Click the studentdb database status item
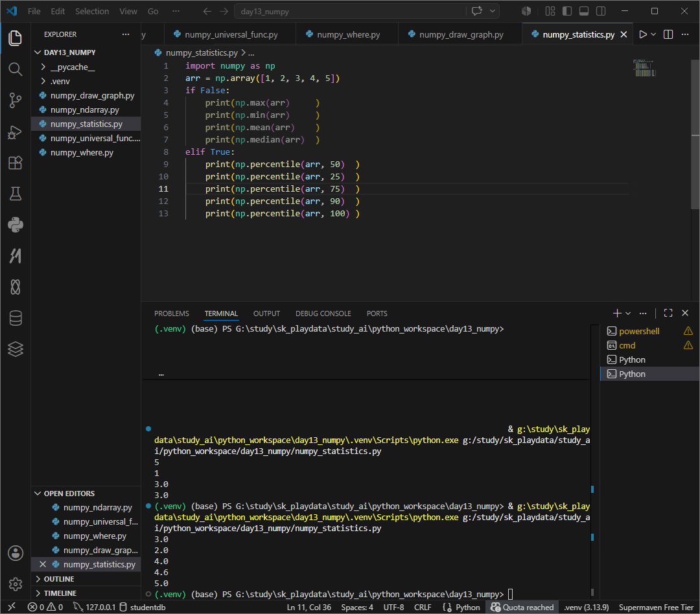Image resolution: width=700 pixels, height=614 pixels. 143,607
